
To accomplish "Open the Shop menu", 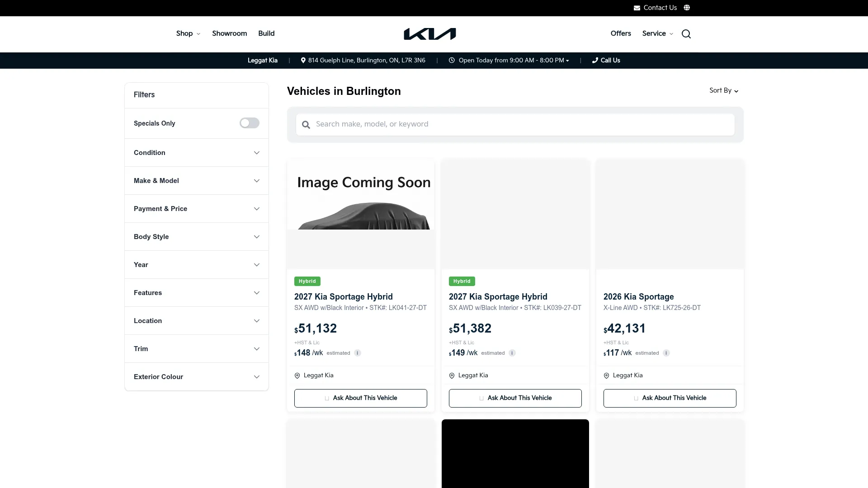I will (x=188, y=33).
